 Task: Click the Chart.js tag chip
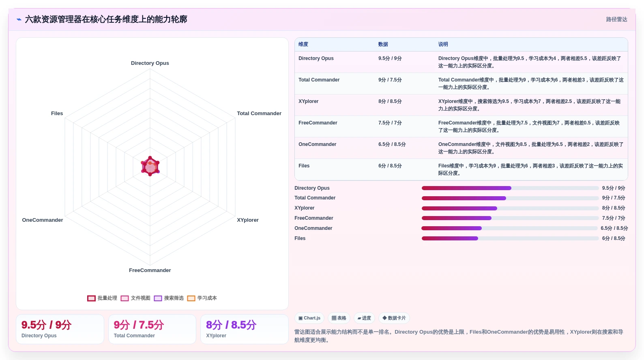309,318
